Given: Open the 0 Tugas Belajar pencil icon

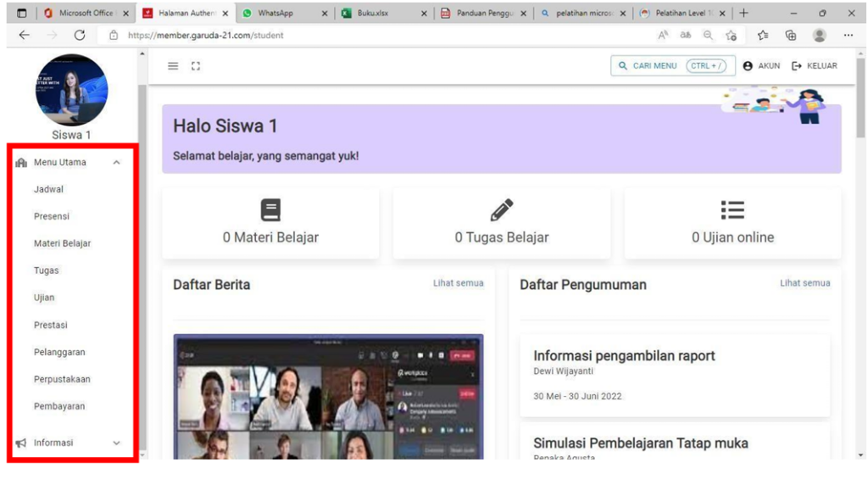Looking at the screenshot, I should pyautogui.click(x=502, y=210).
